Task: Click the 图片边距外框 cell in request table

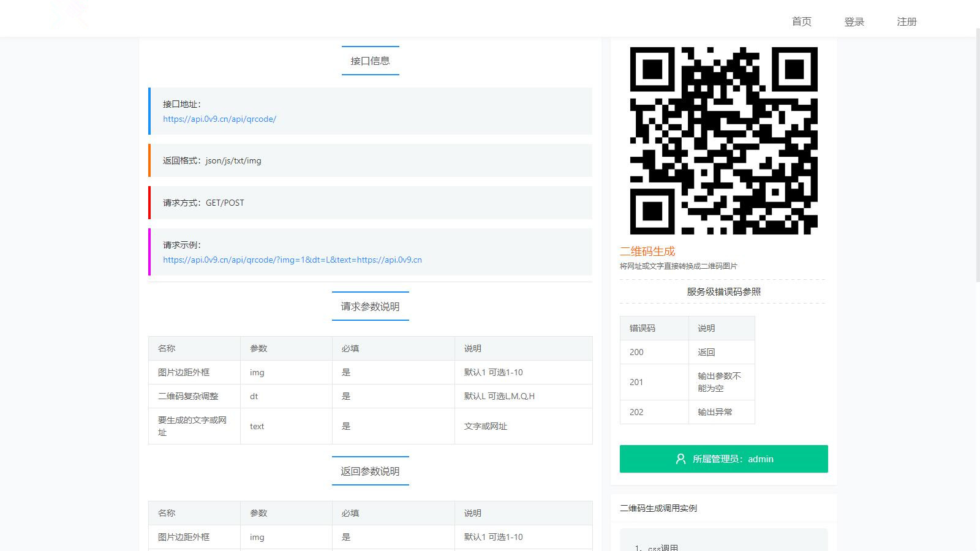Action: [x=194, y=372]
